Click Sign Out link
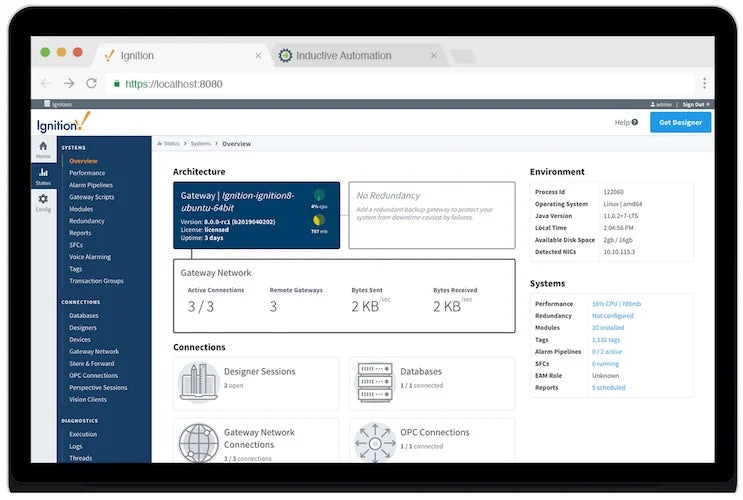 click(x=696, y=104)
